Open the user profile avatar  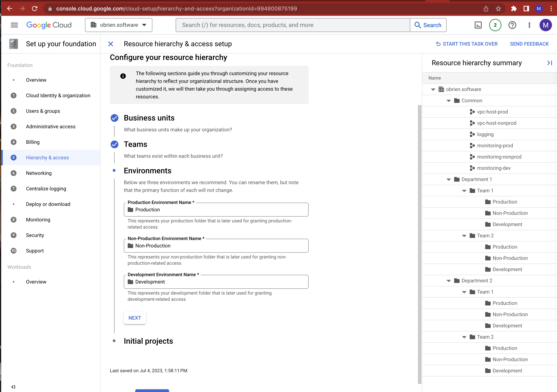546,25
